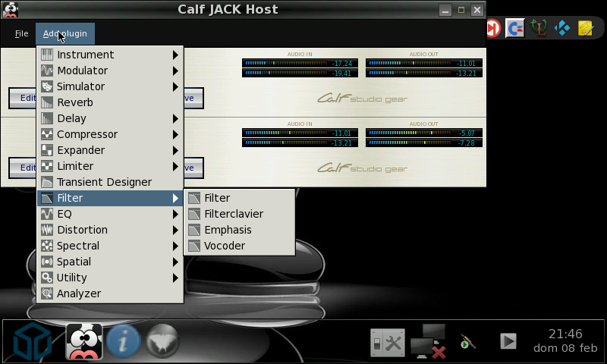Click Edit button of second plugin

pyautogui.click(x=23, y=168)
